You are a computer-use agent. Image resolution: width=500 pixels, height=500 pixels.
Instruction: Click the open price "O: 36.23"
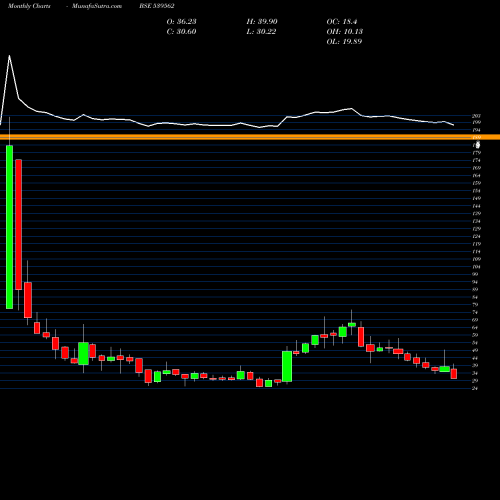coord(181,21)
